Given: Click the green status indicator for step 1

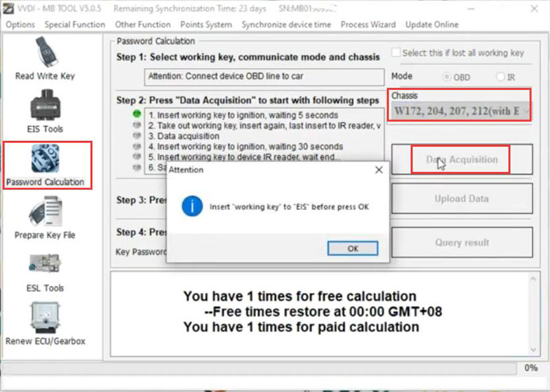Looking at the screenshot, I should tap(137, 114).
